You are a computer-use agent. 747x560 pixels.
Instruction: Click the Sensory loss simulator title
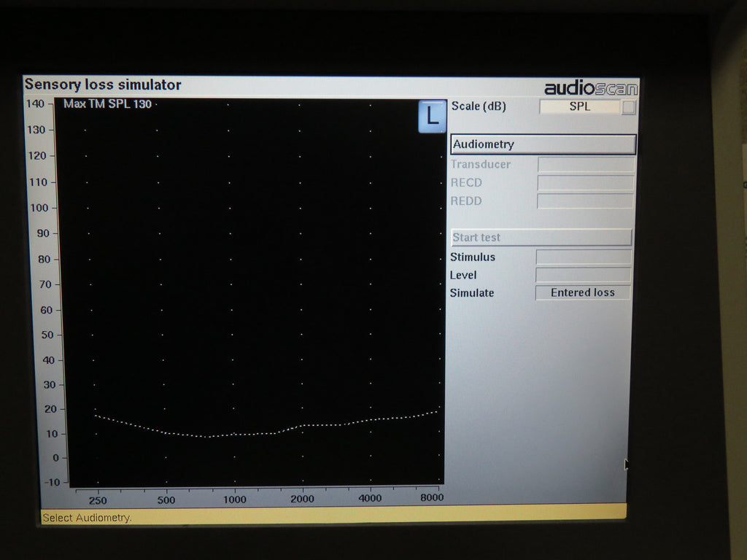pyautogui.click(x=103, y=85)
